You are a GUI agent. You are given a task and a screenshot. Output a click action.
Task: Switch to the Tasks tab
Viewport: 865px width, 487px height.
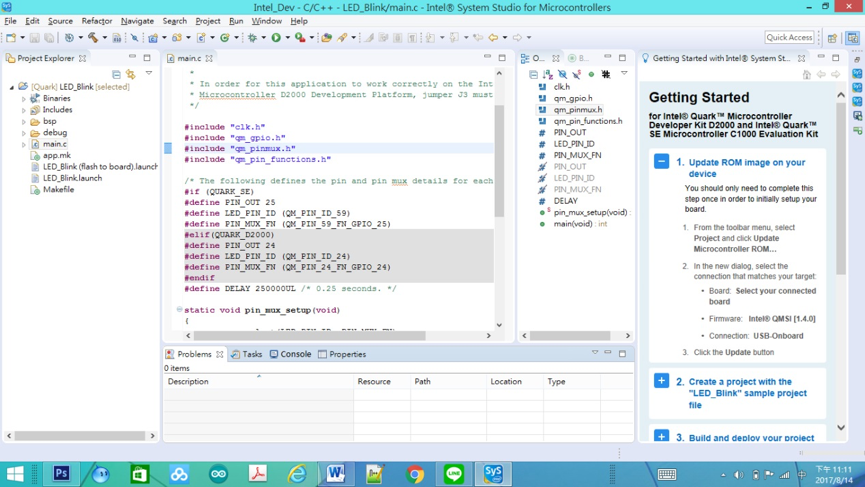click(x=247, y=354)
